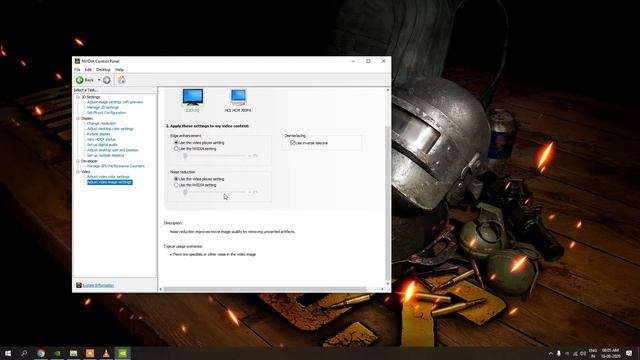This screenshot has height=360, width=640.
Task: Open Set PhysX Configuration task
Action: pyautogui.click(x=107, y=113)
